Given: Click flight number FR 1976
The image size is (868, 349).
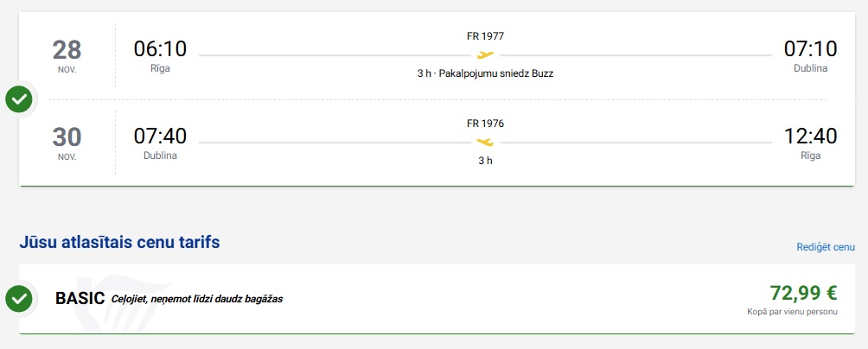Looking at the screenshot, I should click(x=485, y=123).
